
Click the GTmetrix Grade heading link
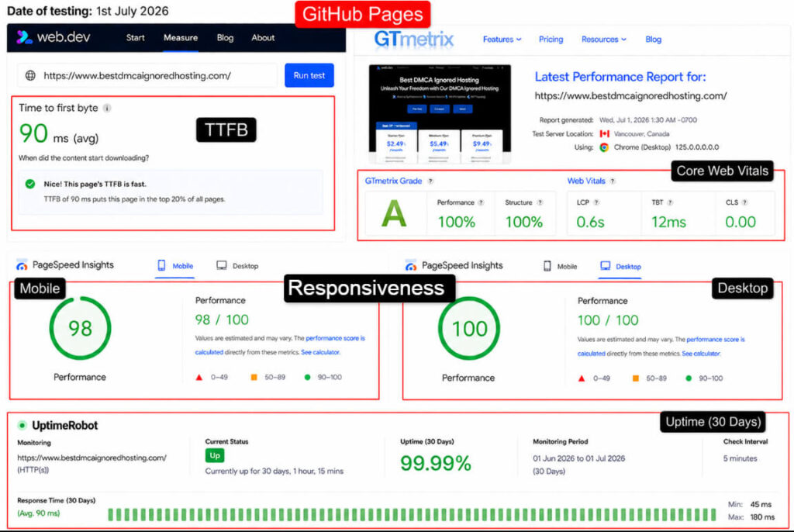point(393,181)
